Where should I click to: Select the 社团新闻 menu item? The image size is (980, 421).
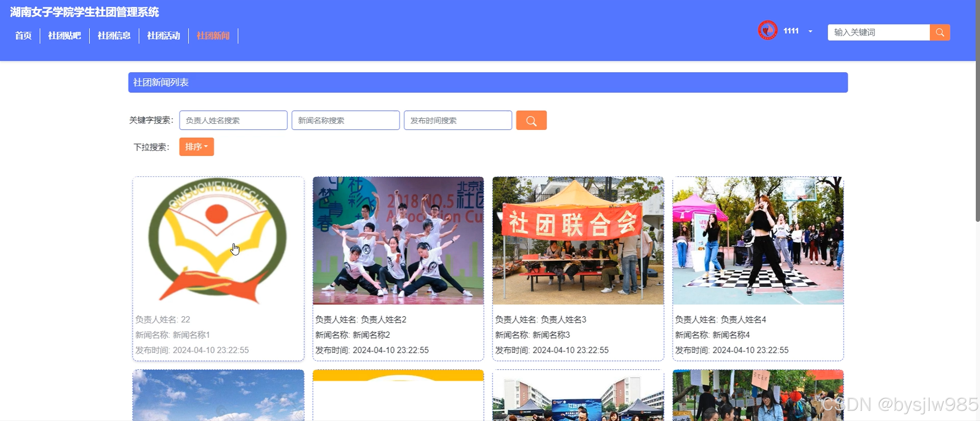[x=213, y=36]
